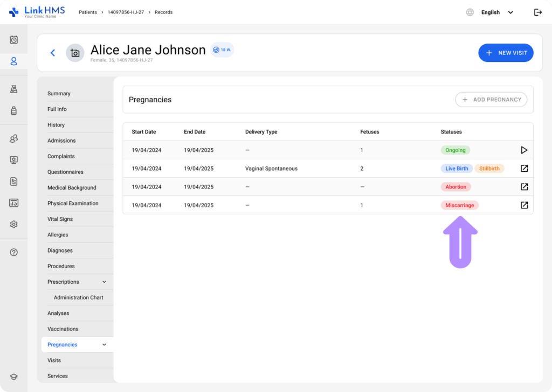Click the NEW VISIT button

506,53
